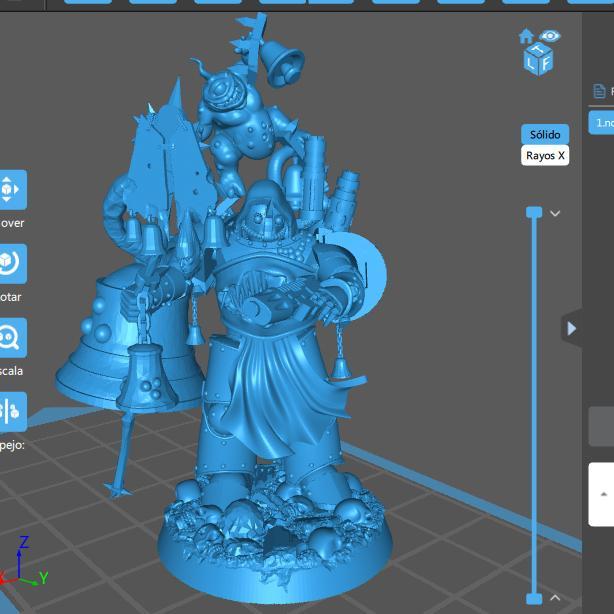
Task: Click top handle of layer slider
Action: tap(534, 212)
